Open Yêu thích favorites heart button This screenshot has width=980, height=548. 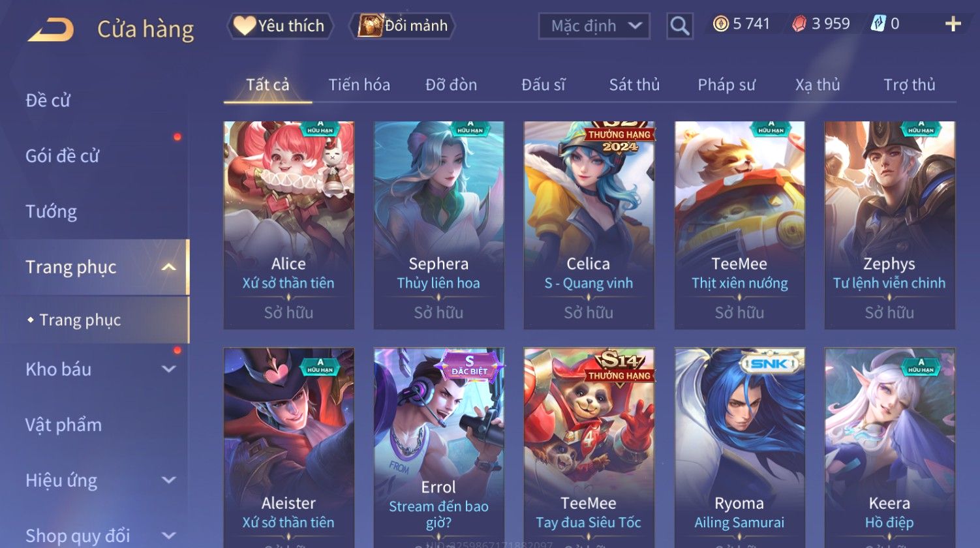(x=280, y=26)
